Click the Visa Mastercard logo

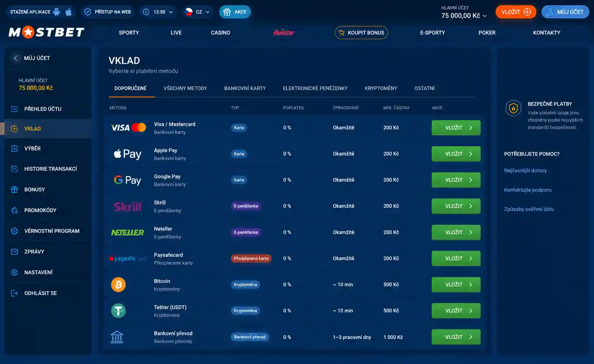(128, 128)
